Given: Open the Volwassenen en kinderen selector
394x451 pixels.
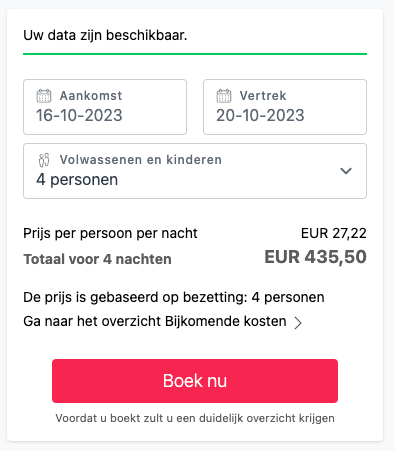Looking at the screenshot, I should (x=195, y=171).
